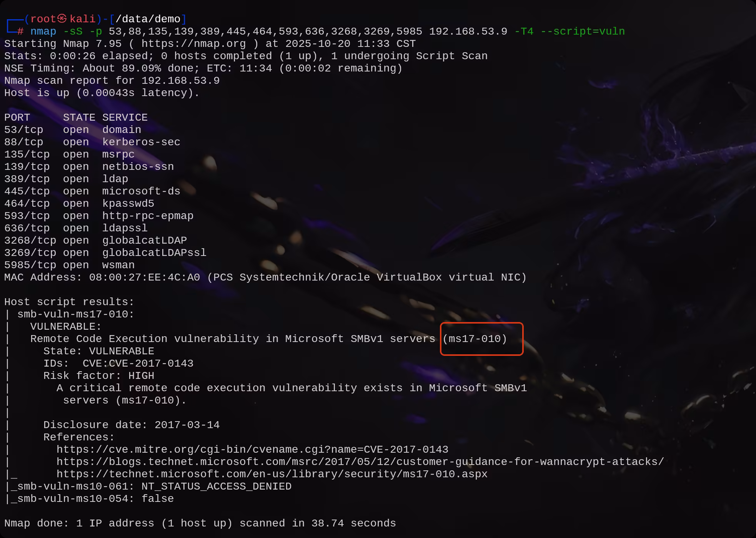Click the Kali skull icon in prompt
Screen dimensions: 756x538
62,19
